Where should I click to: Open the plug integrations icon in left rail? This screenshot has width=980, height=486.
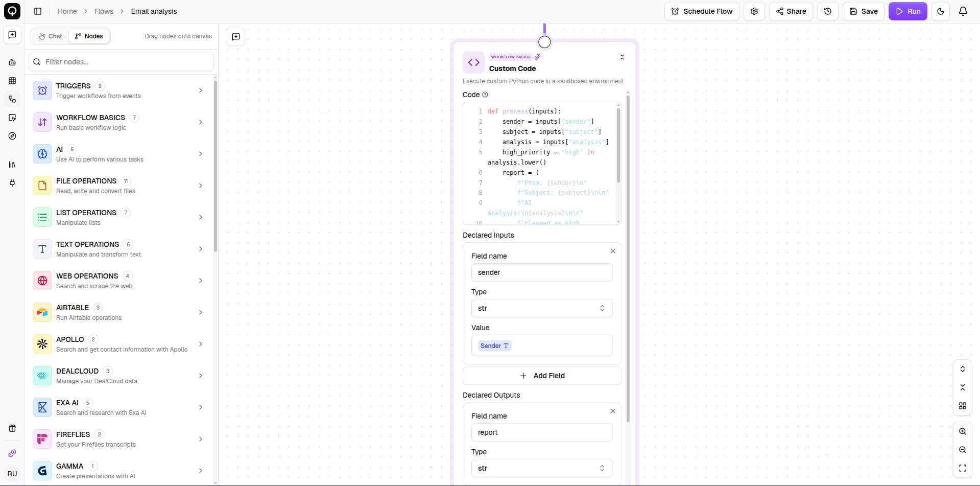12,183
